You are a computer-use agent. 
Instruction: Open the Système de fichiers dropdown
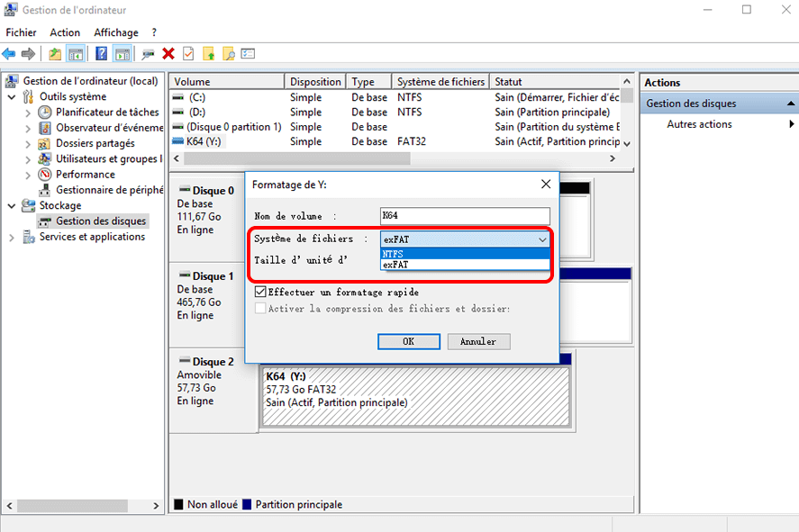(543, 239)
